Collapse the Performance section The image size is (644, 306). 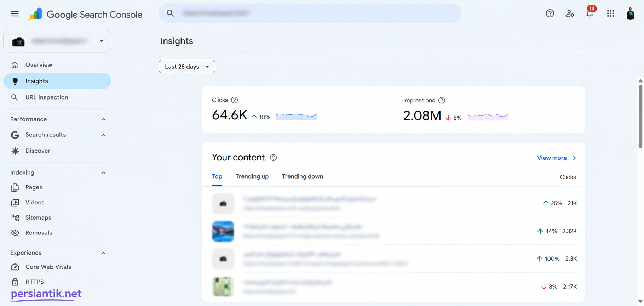click(103, 119)
